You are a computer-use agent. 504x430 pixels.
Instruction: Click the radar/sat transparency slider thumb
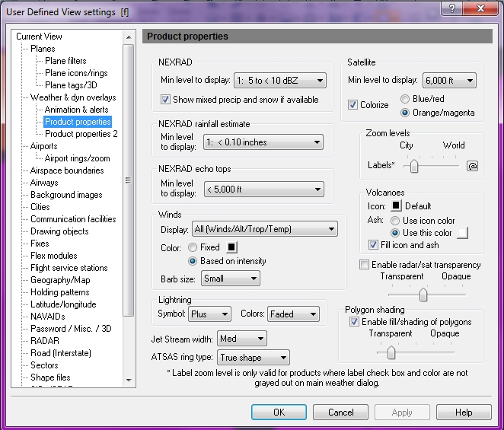(x=423, y=295)
